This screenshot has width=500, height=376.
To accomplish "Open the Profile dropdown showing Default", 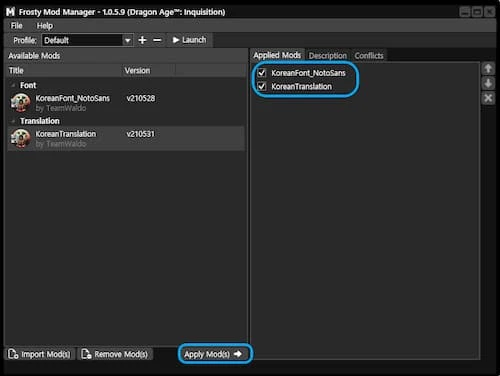I will pos(87,40).
